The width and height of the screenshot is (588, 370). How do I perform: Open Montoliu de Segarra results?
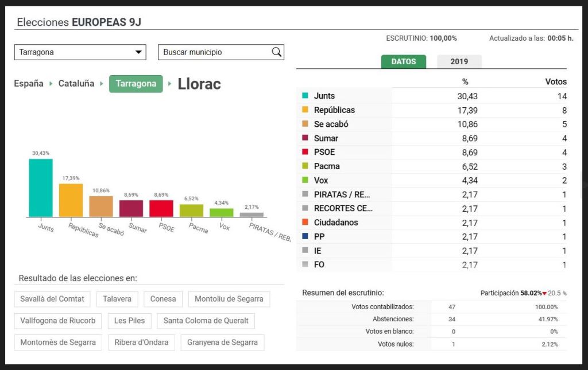pos(229,299)
